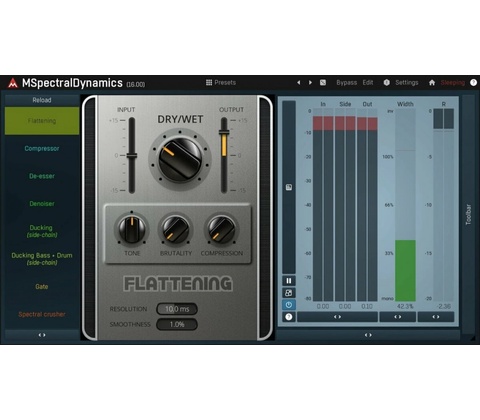Open Edit mode screen
Screen dimensions: 480x420
[x=368, y=83]
